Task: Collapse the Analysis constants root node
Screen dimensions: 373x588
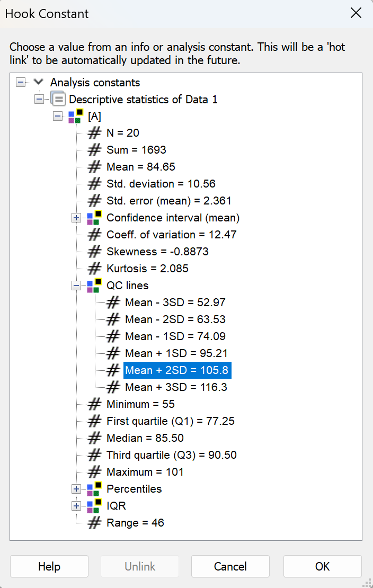Action: (21, 82)
